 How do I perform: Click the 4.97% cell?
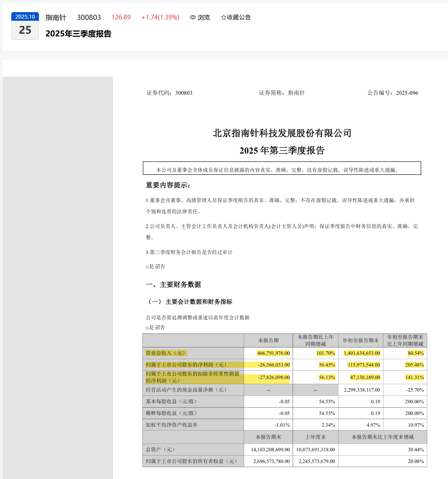[x=374, y=425]
